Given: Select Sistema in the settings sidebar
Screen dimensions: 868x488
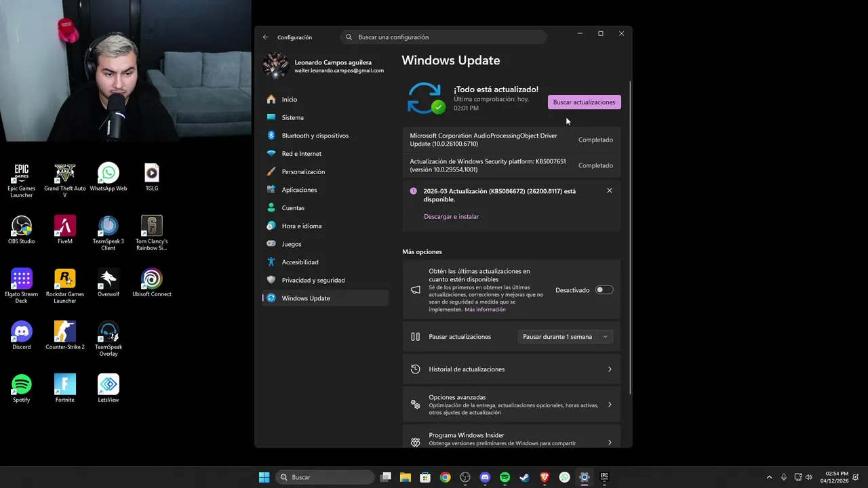Looking at the screenshot, I should coord(325,117).
